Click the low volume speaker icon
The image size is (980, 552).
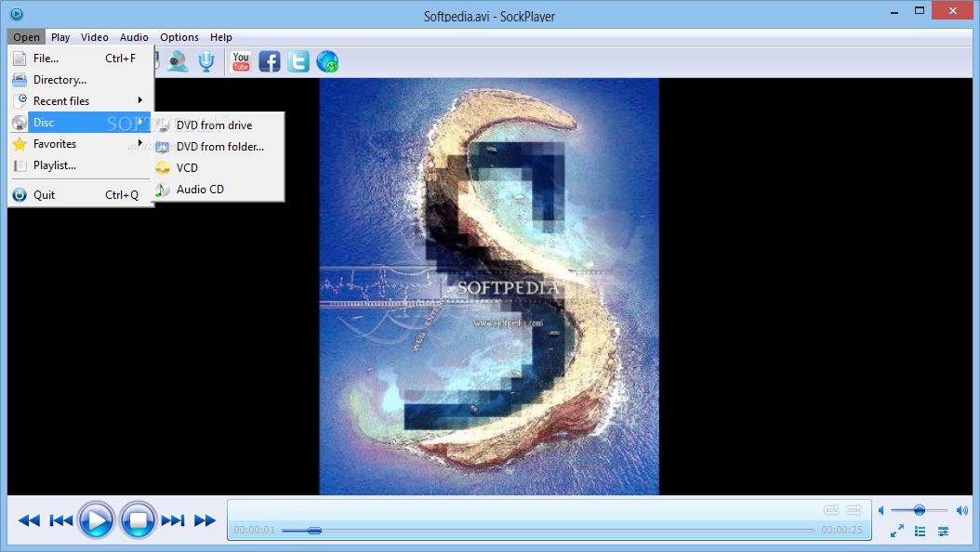(x=881, y=510)
